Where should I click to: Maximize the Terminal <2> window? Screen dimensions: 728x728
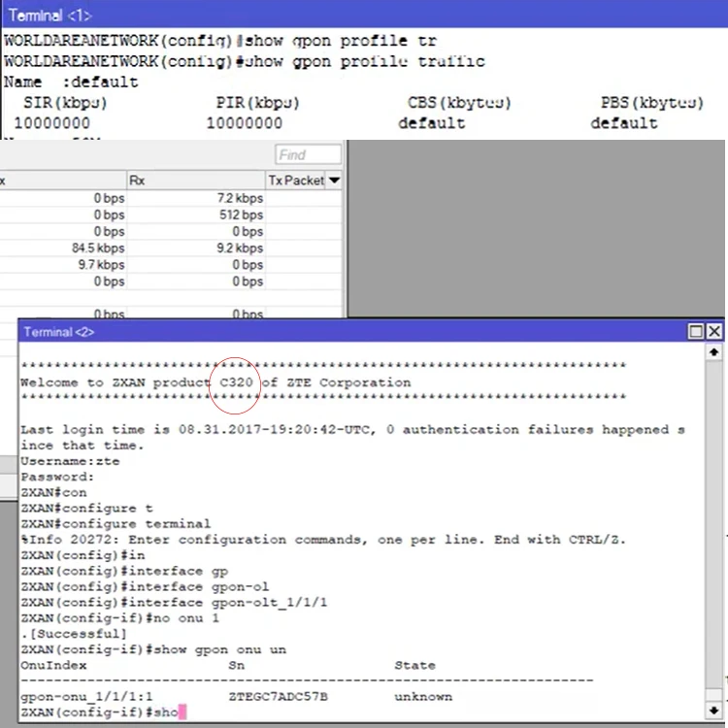pos(695,332)
